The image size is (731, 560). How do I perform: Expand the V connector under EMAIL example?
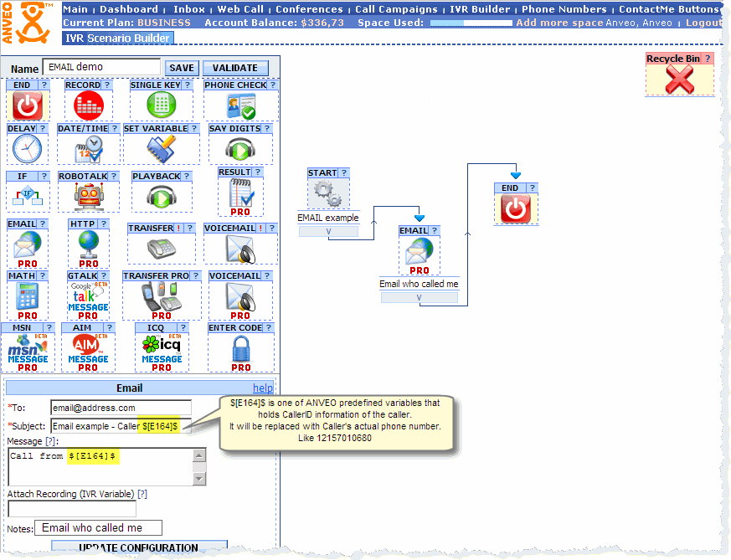329,232
